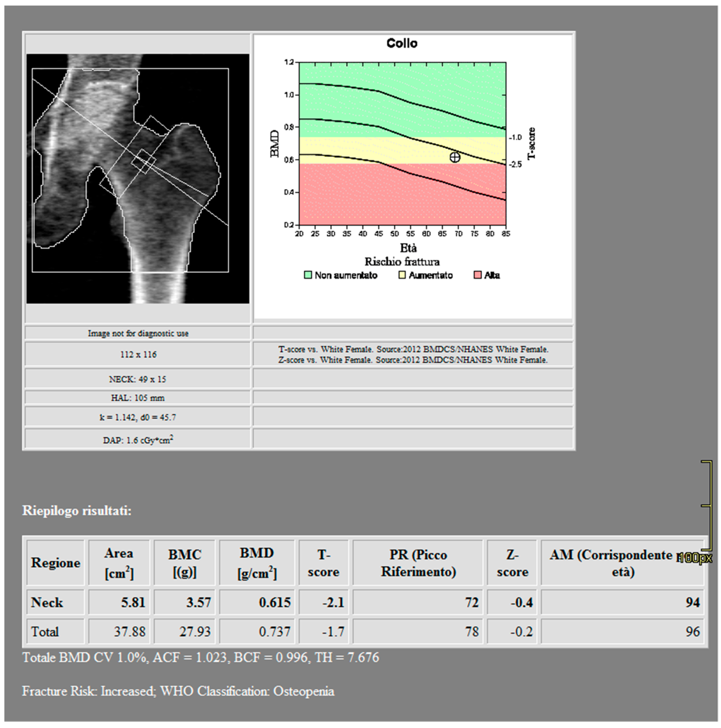721x728 pixels.
Task: Click the green Non aumentato legend swatch
Action: [308, 275]
